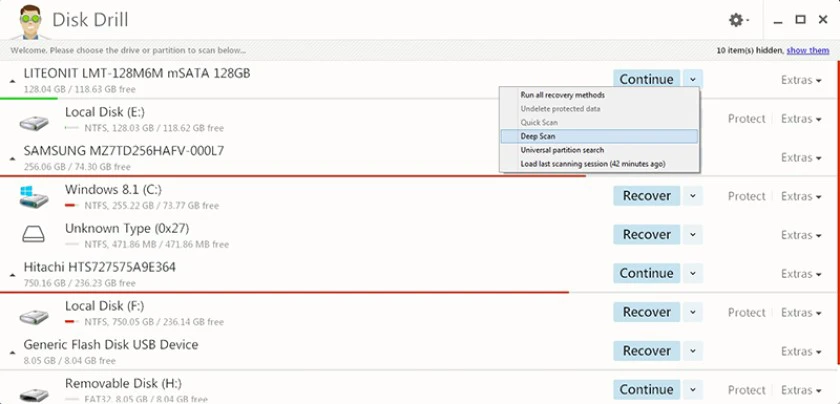Click Protect for Removable Disk (H:)

pyautogui.click(x=746, y=390)
